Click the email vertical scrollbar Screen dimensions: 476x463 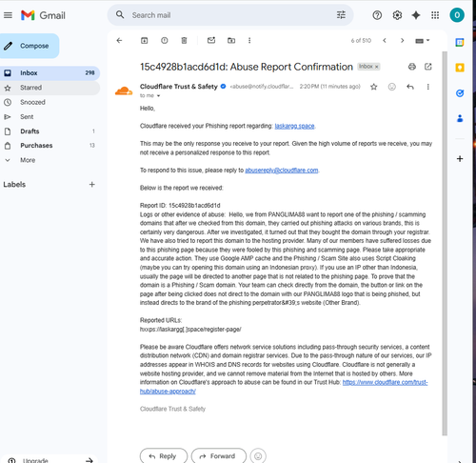(445, 243)
